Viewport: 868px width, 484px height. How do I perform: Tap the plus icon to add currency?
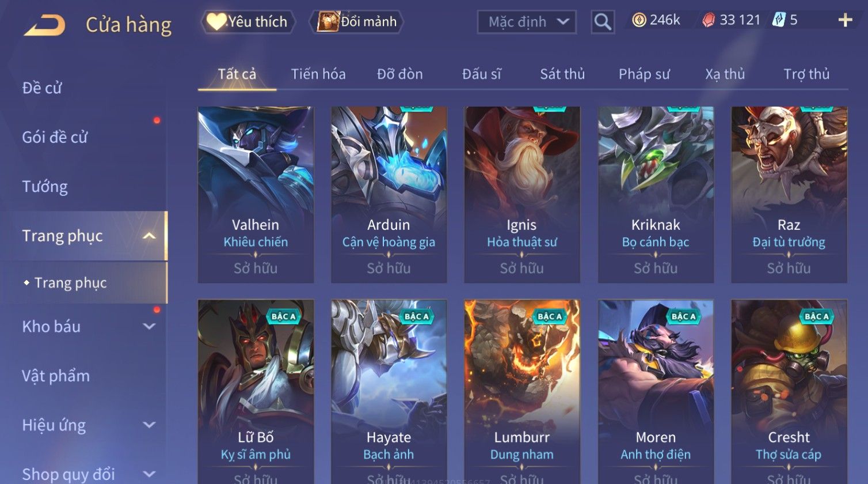[845, 20]
